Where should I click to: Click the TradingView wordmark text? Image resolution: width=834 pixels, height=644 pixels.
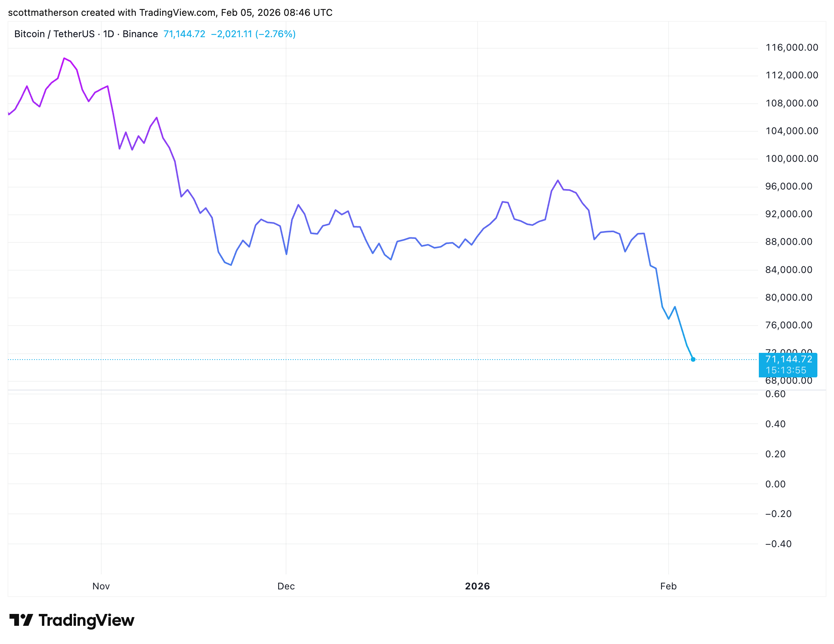87,620
